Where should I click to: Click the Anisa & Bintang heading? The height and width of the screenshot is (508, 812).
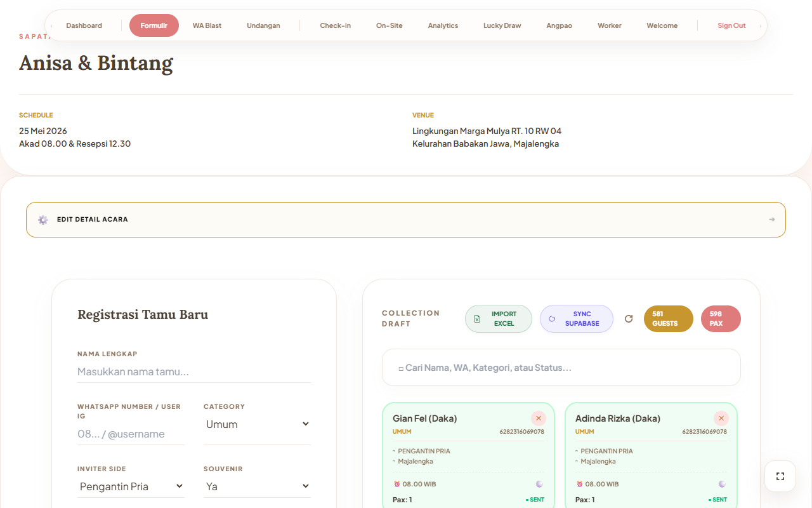[x=96, y=63]
